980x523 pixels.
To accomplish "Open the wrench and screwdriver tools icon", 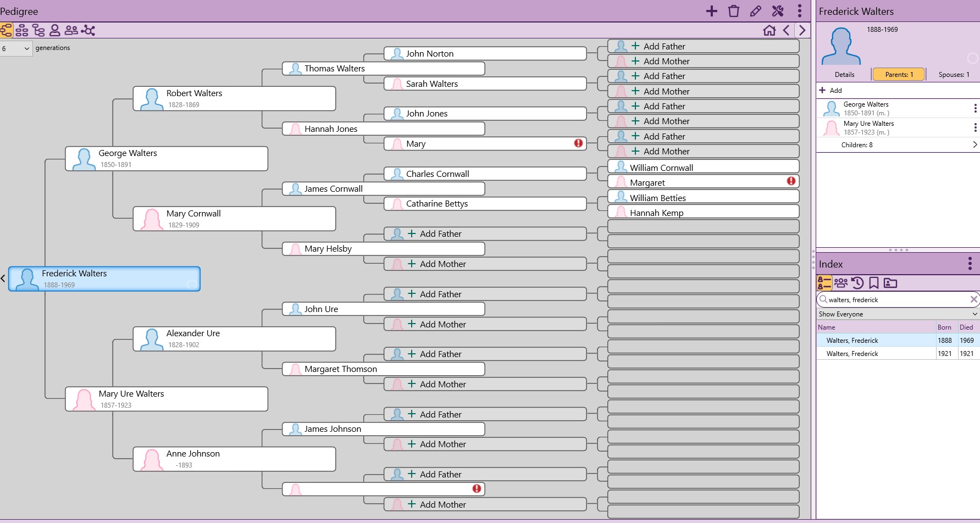I will click(778, 11).
